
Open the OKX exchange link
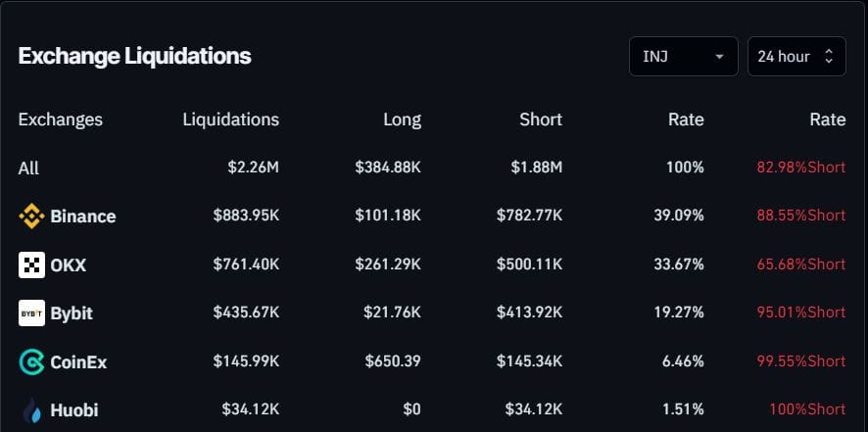(x=68, y=264)
